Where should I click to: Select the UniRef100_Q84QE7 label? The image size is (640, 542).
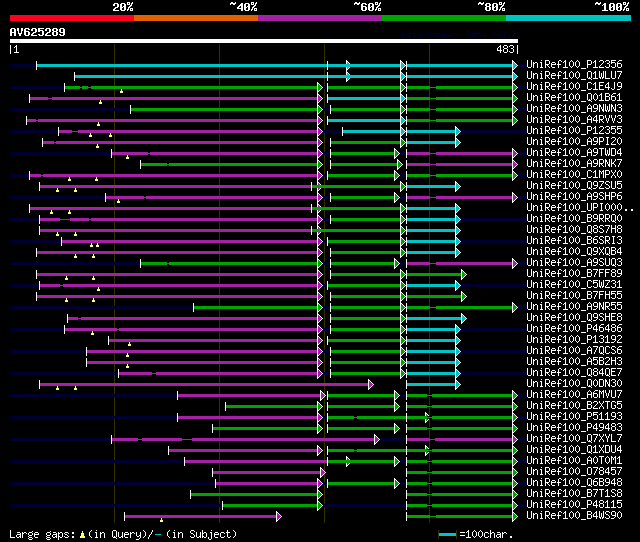pos(574,373)
